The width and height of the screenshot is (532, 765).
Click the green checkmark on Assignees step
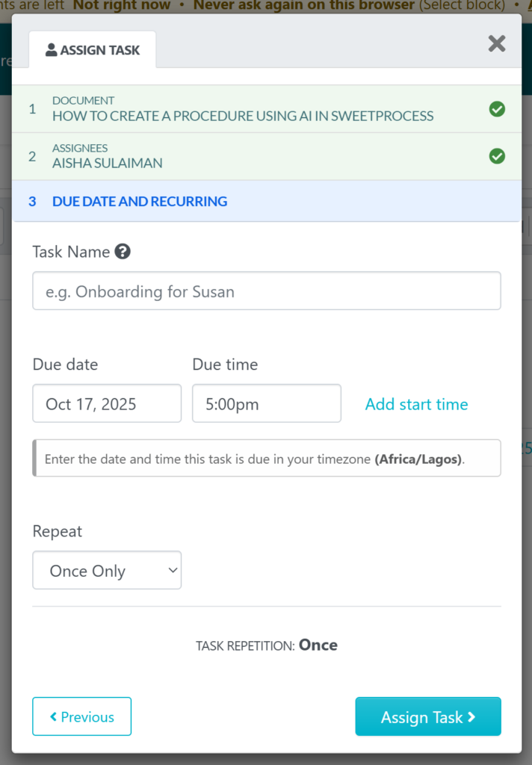[x=497, y=156]
